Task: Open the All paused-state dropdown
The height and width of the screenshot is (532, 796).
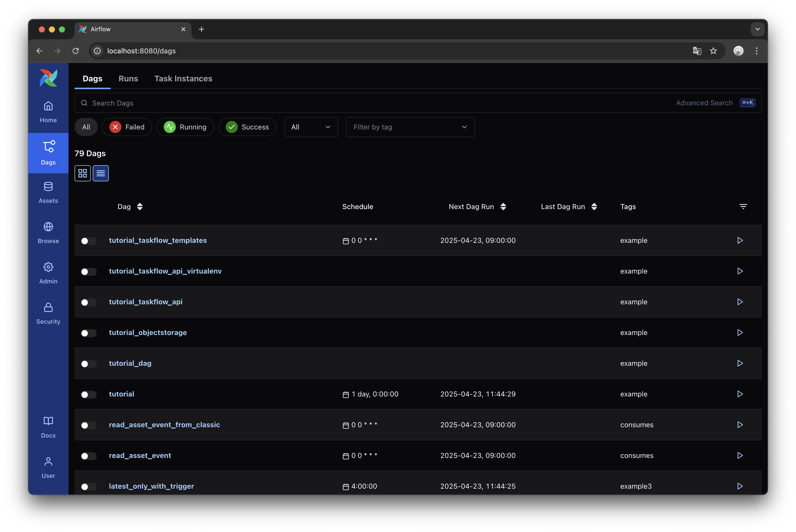Action: (311, 127)
